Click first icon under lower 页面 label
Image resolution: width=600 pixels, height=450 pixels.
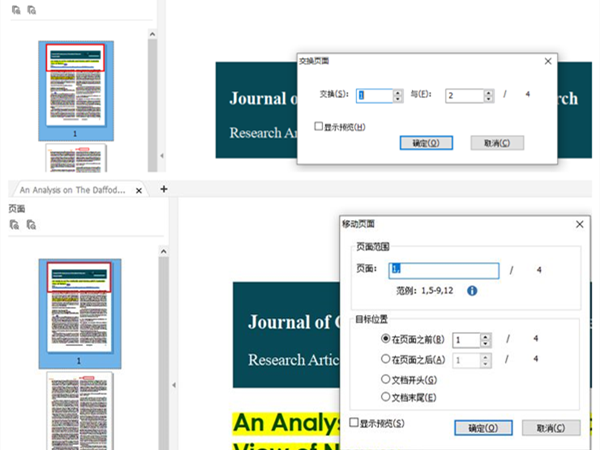pyautogui.click(x=14, y=225)
